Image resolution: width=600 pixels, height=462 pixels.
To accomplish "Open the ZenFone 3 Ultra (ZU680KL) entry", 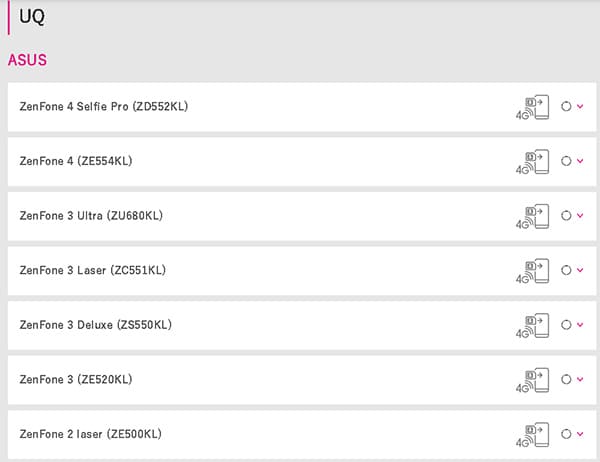I will click(302, 216).
